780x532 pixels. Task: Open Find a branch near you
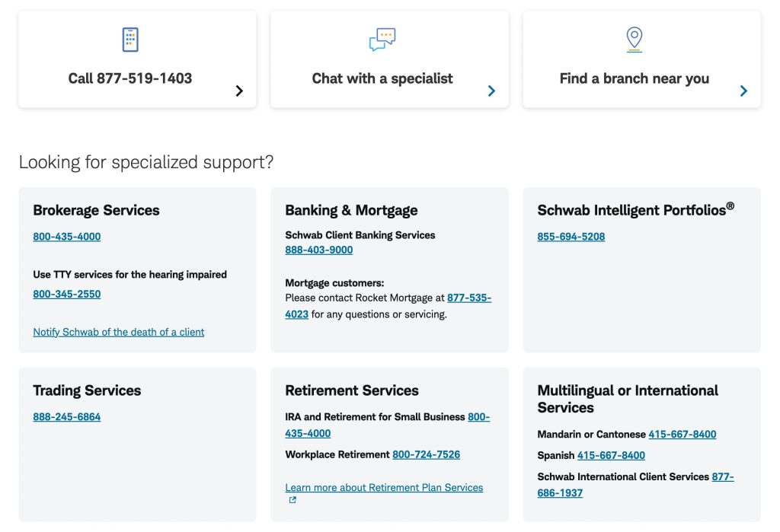(634, 78)
